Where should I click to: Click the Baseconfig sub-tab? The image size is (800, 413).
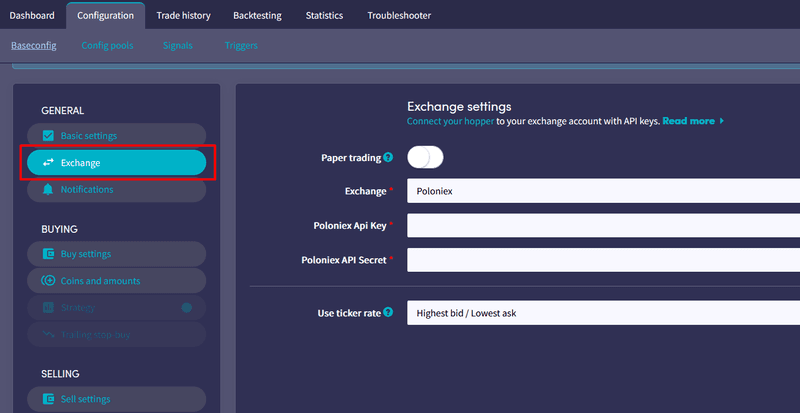coord(34,45)
